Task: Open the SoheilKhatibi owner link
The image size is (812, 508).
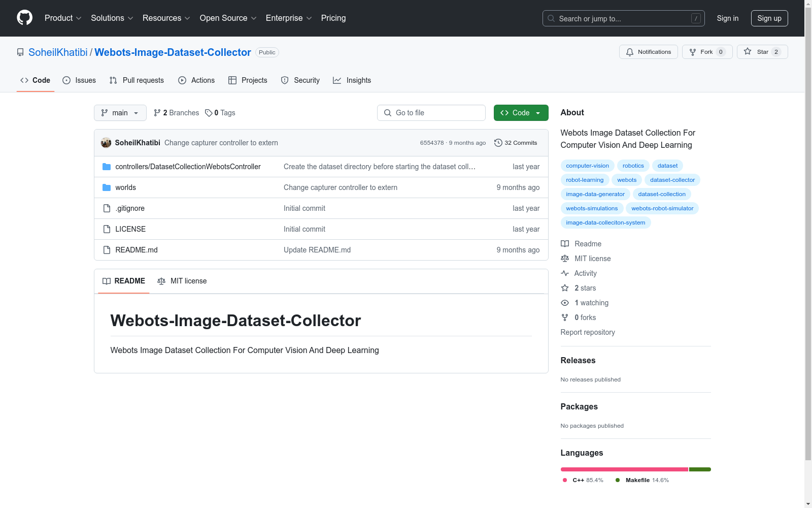Action: coord(58,52)
